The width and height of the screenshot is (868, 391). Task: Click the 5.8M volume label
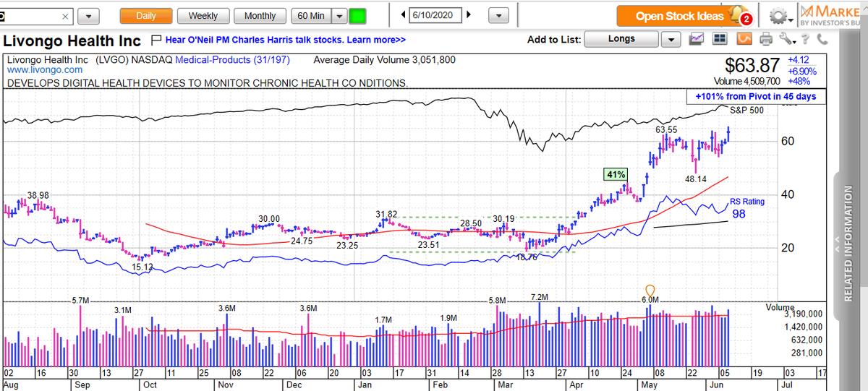pos(498,300)
